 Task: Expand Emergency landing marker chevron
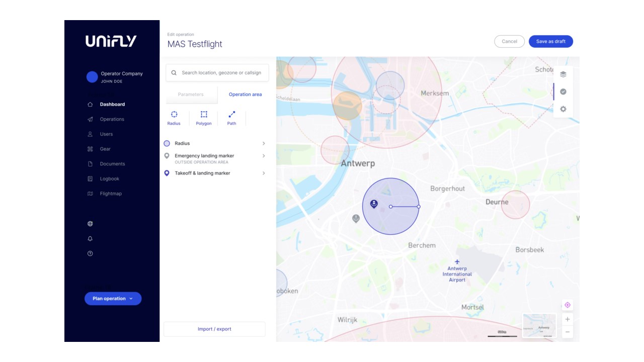point(264,156)
